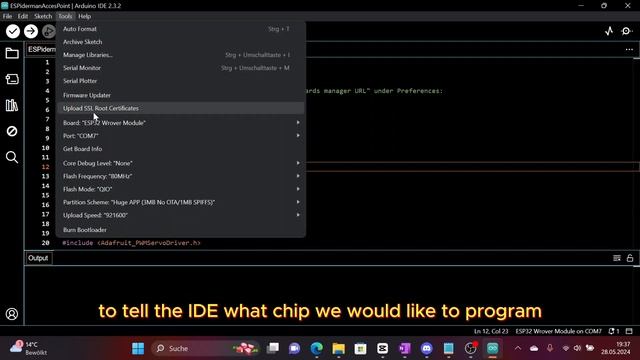This screenshot has width=640, height=360.
Task: Select the Output panel tab
Action: [38, 258]
